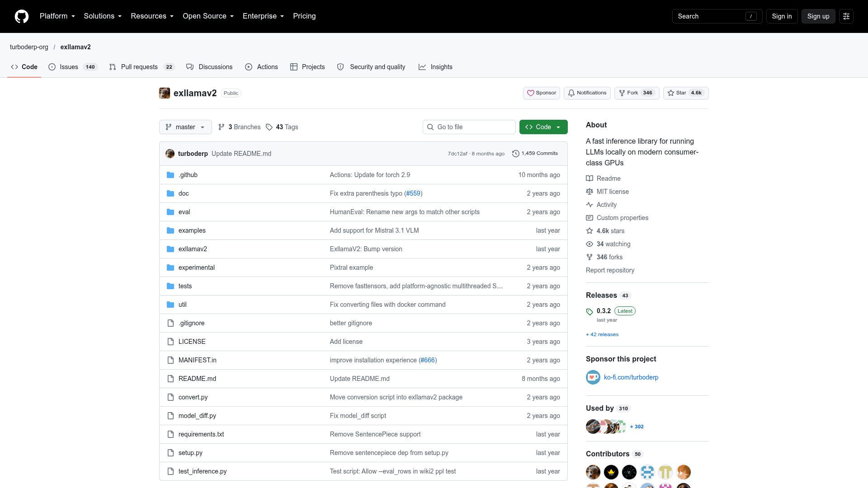Image resolution: width=868 pixels, height=488 pixels.
Task: Open issue #559 link in doc row
Action: (413, 193)
